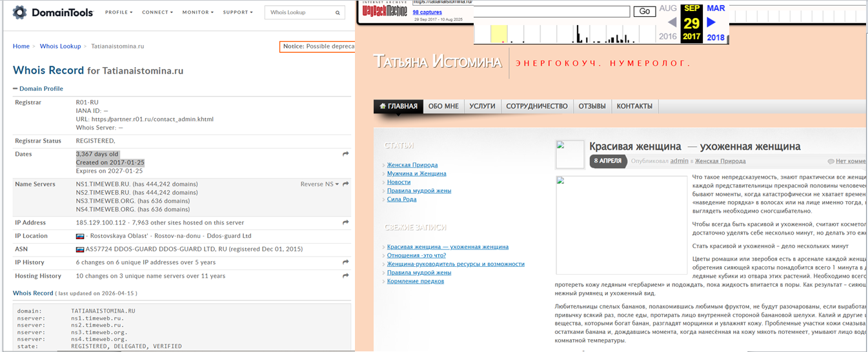Click the share arrow in the Dates row
This screenshot has width=868, height=352.
[x=346, y=154]
